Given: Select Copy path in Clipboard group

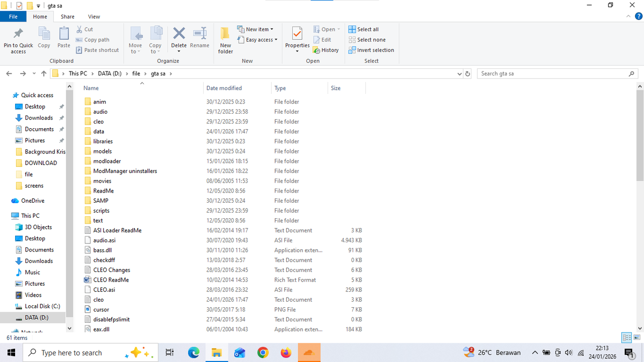Looking at the screenshot, I should point(93,40).
